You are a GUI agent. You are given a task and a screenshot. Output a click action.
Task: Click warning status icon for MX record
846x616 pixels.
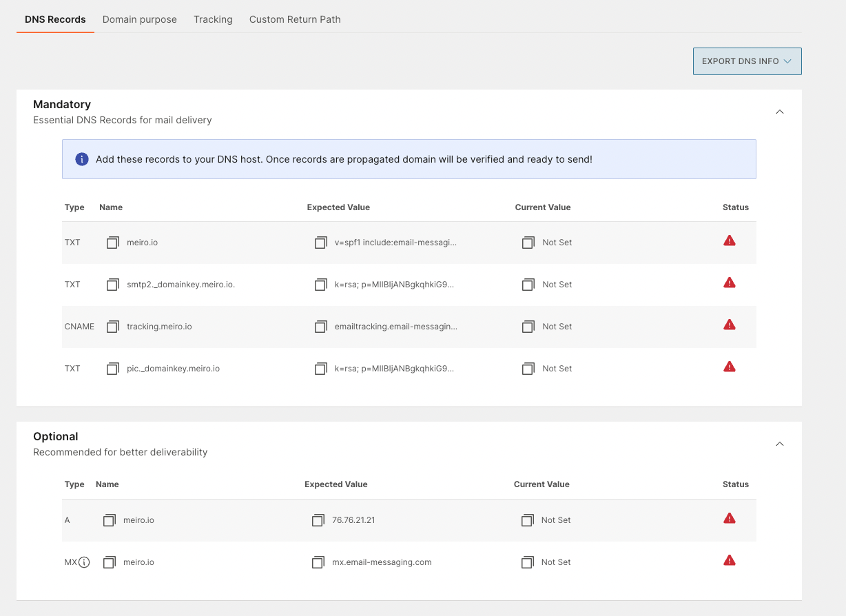tap(729, 560)
